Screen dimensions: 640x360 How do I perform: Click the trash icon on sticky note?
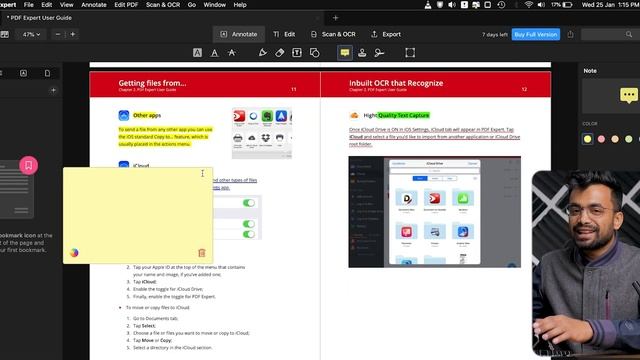(x=202, y=253)
